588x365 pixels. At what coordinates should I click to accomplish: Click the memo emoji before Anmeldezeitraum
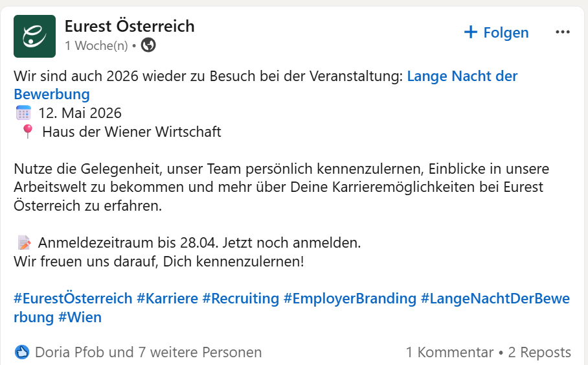[x=25, y=242]
